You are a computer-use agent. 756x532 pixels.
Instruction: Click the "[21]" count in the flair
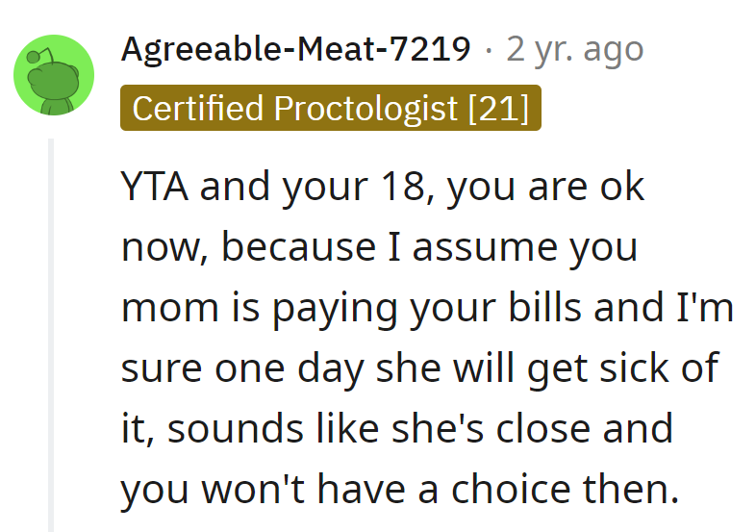click(x=498, y=108)
